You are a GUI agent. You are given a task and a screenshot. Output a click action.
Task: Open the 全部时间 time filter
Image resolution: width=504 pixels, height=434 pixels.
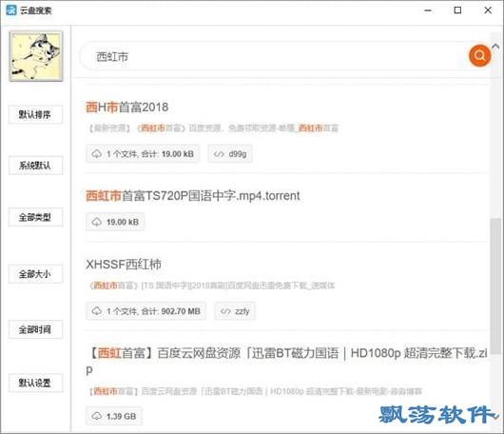click(35, 329)
